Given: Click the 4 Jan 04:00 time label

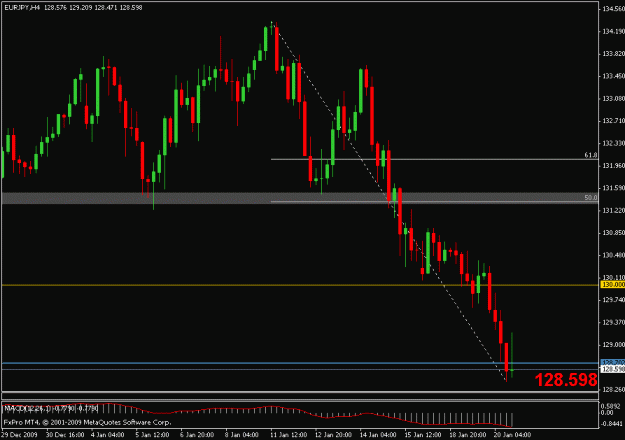Looking at the screenshot, I should click(x=108, y=434).
